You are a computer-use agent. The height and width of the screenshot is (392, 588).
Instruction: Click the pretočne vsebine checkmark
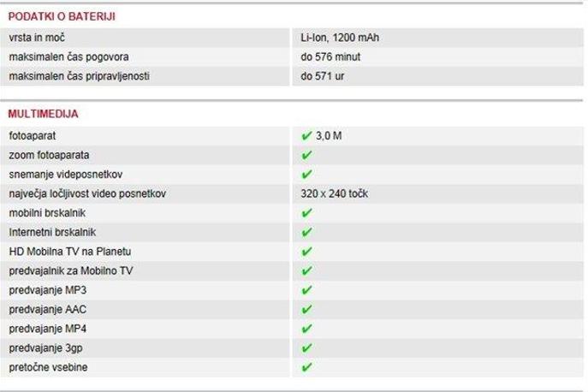pyautogui.click(x=306, y=367)
